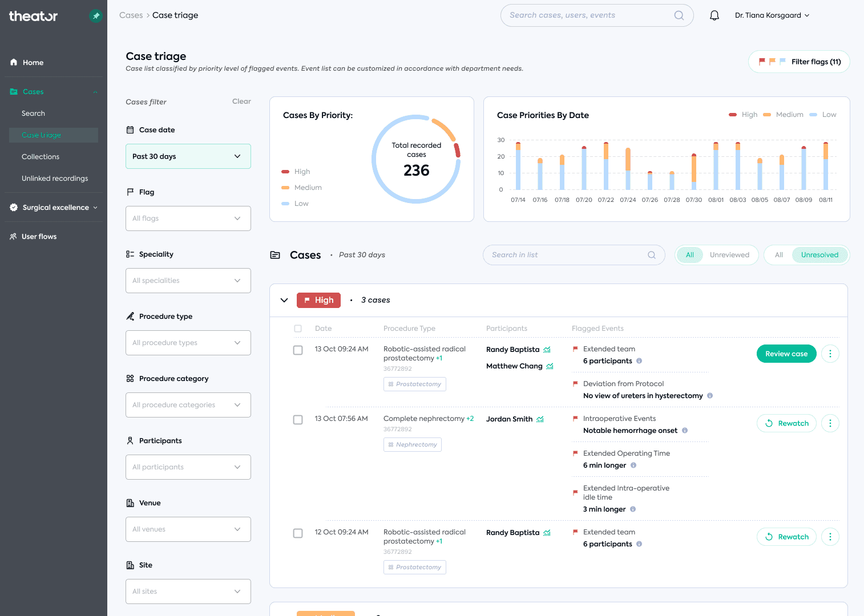The image size is (864, 616).
Task: Select Unresolved resolution filter
Action: click(x=819, y=255)
